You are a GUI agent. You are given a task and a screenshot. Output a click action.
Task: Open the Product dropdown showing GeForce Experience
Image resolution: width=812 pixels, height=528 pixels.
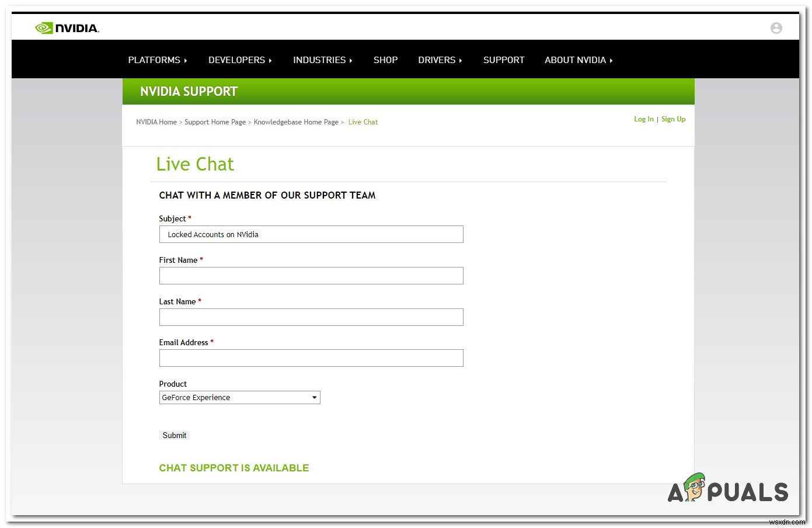(240, 398)
